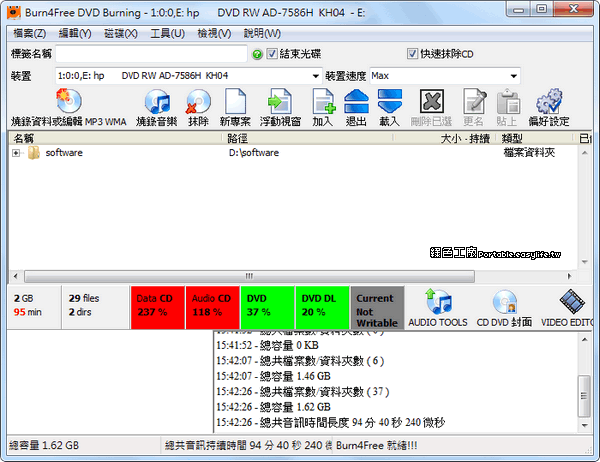Open the Help (W) menu
The image size is (600, 462).
tap(262, 34)
